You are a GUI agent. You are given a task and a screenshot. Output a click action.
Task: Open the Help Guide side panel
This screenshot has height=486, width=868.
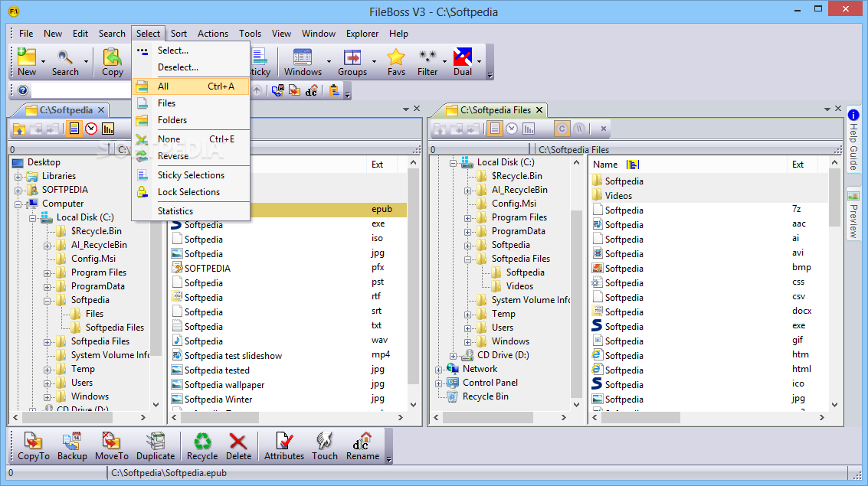point(853,139)
